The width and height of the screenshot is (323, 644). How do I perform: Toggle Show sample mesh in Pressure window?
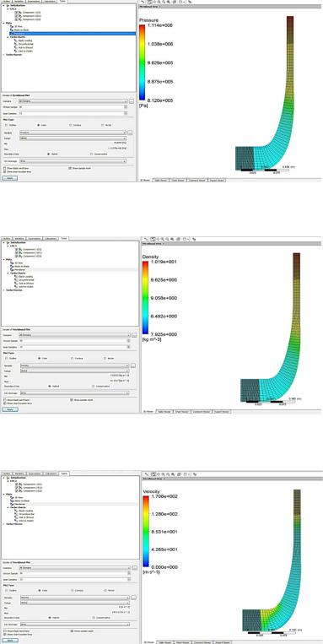(70, 168)
